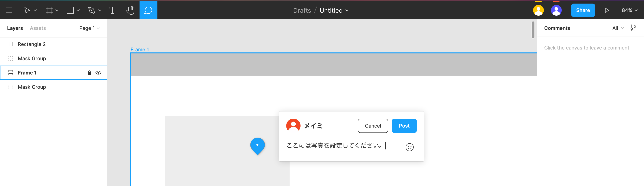The image size is (644, 186).
Task: Open the Drafts breadcrumb link
Action: pos(302,10)
